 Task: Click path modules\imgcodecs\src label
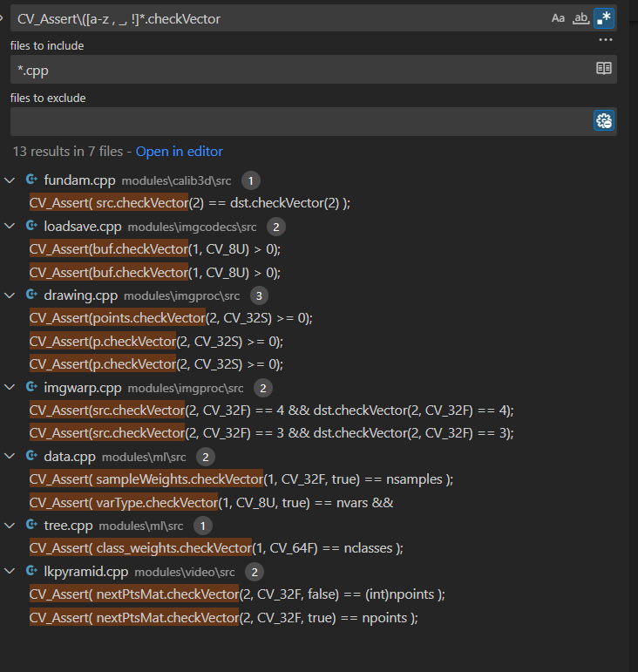(x=193, y=227)
